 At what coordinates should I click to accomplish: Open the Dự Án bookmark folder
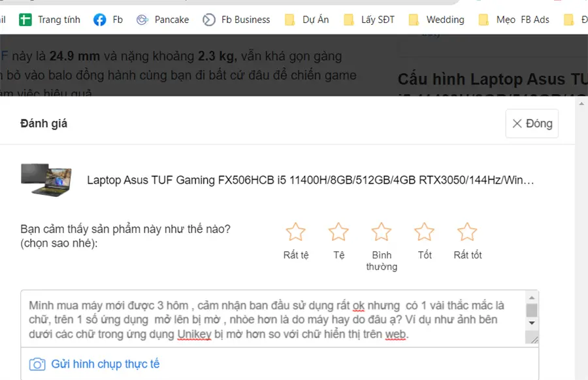[x=307, y=20]
